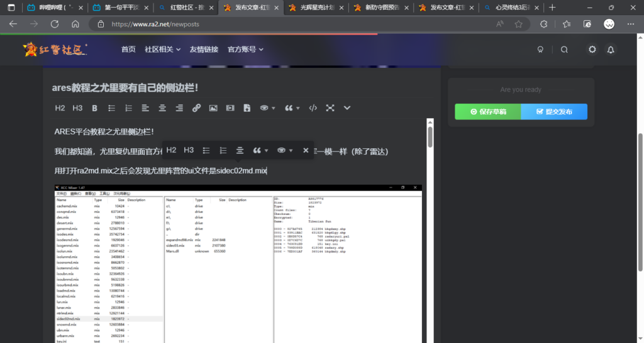Image resolution: width=644 pixels, height=343 pixels.
Task: Apply H3 in floating inline toolbar
Action: (x=189, y=150)
